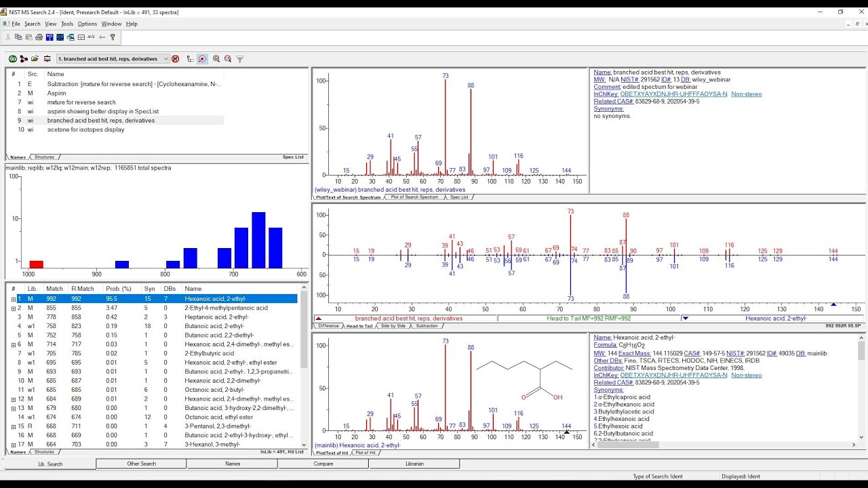Click the gray funnel filter icon
The image size is (868, 488).
239,59
